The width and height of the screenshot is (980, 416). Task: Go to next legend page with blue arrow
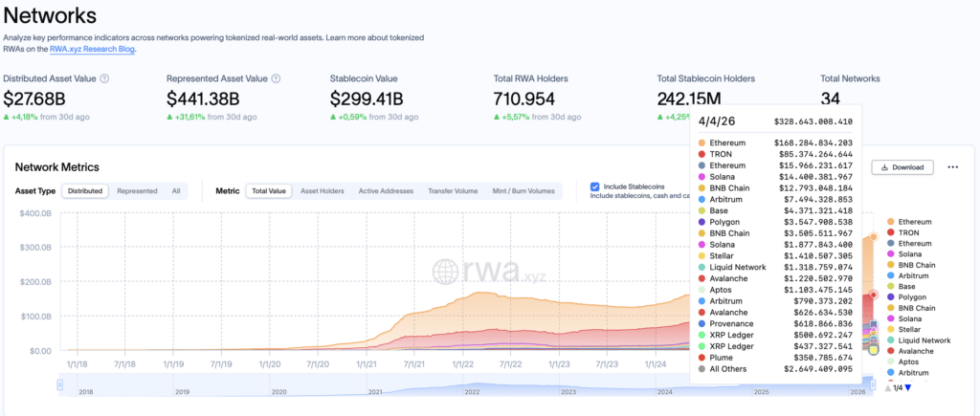click(x=908, y=388)
